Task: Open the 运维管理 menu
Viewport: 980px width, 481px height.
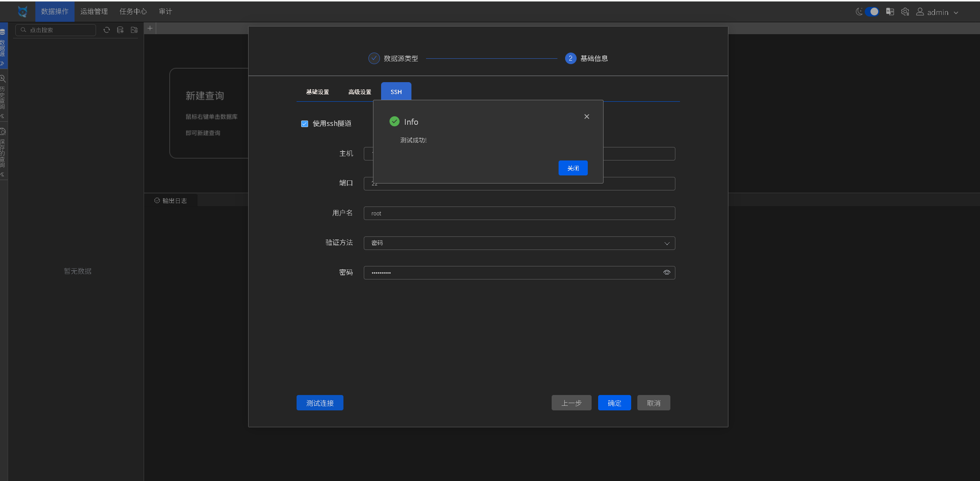Action: coord(94,12)
